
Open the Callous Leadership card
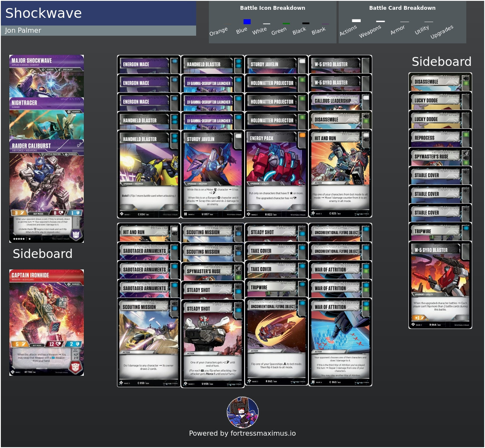coord(340,101)
